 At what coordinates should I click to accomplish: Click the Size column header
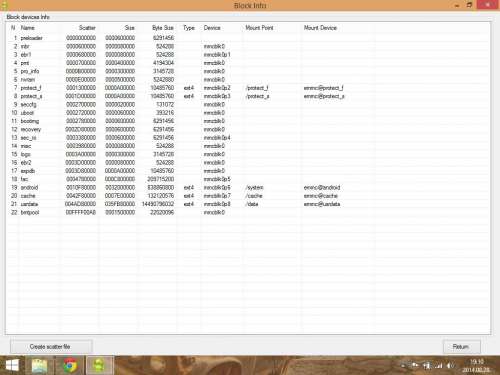[130, 28]
